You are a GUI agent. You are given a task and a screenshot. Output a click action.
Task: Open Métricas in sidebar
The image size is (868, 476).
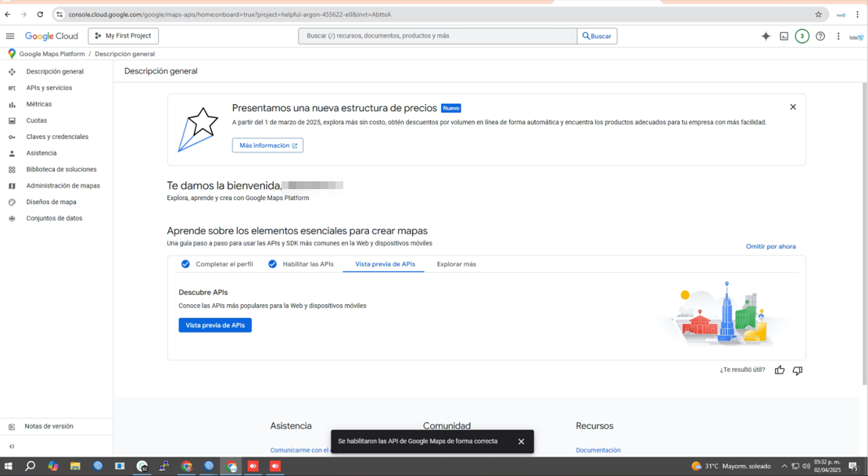[39, 104]
